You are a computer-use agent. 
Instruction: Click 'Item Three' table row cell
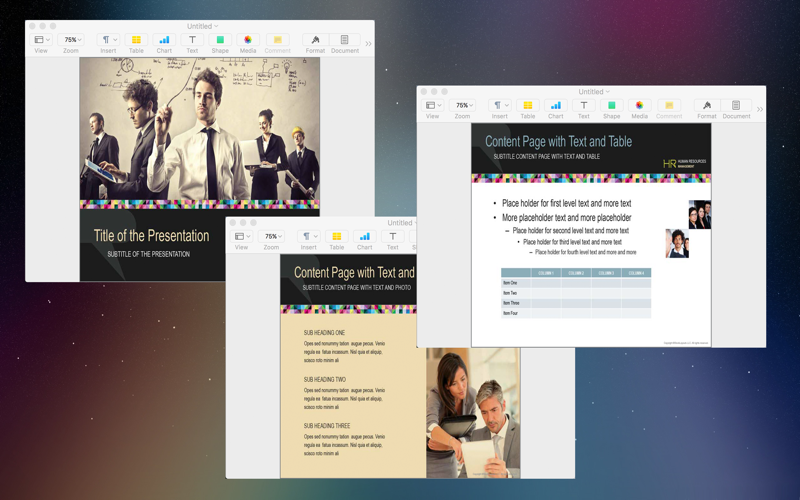click(x=516, y=303)
